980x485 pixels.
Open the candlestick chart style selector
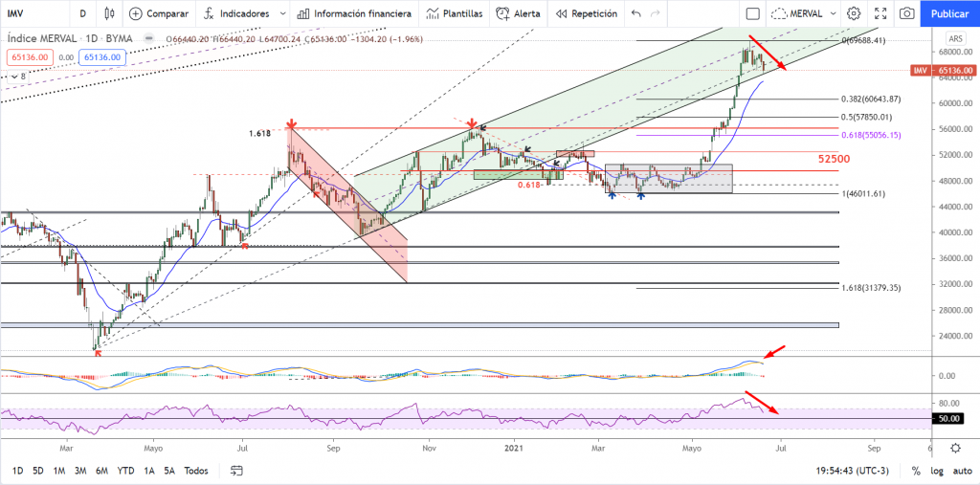click(x=109, y=13)
